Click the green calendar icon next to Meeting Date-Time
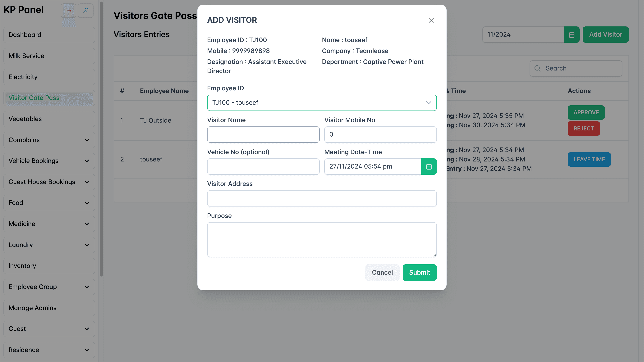 coord(429,166)
